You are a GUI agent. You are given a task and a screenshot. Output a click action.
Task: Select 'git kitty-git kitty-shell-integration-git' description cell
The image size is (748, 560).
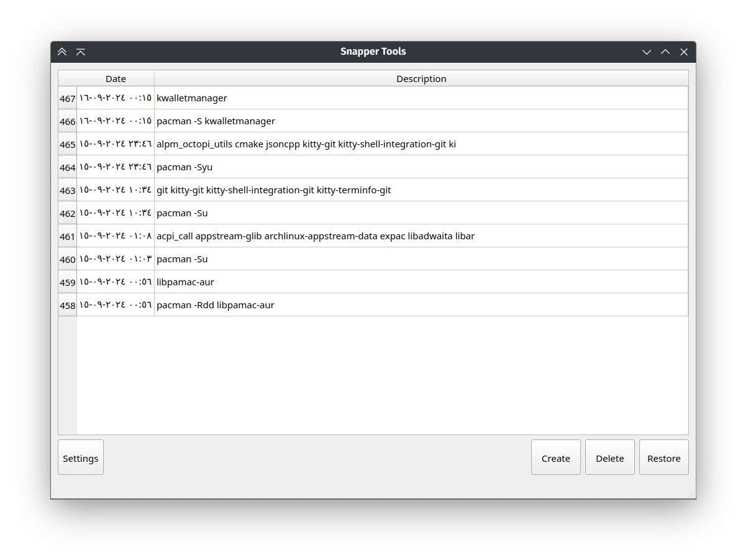click(421, 190)
